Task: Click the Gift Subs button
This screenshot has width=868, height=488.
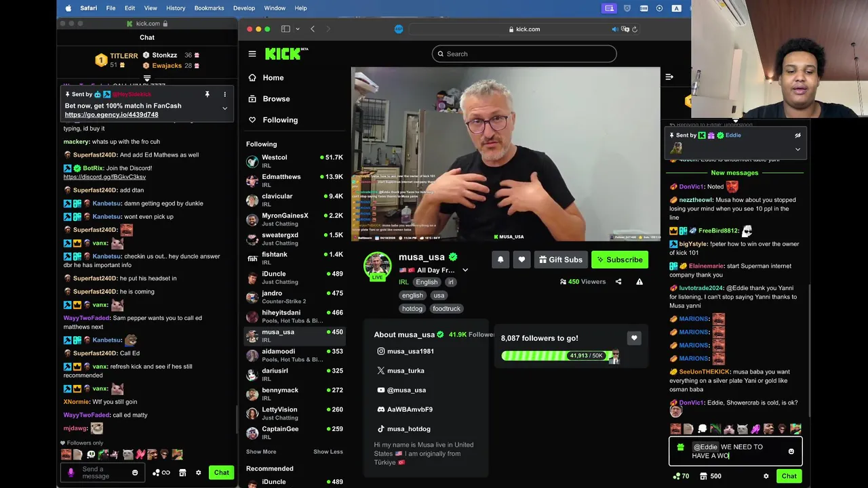Action: [560, 260]
